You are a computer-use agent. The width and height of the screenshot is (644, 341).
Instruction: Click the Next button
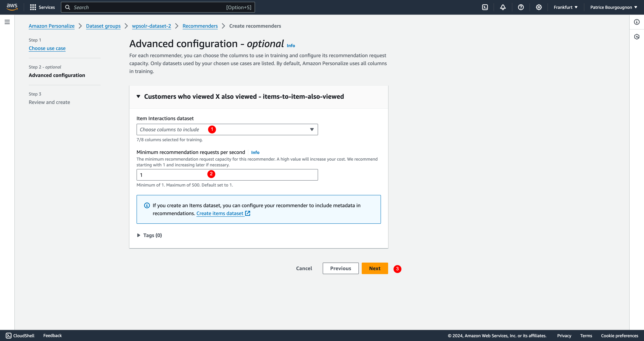pyautogui.click(x=375, y=268)
